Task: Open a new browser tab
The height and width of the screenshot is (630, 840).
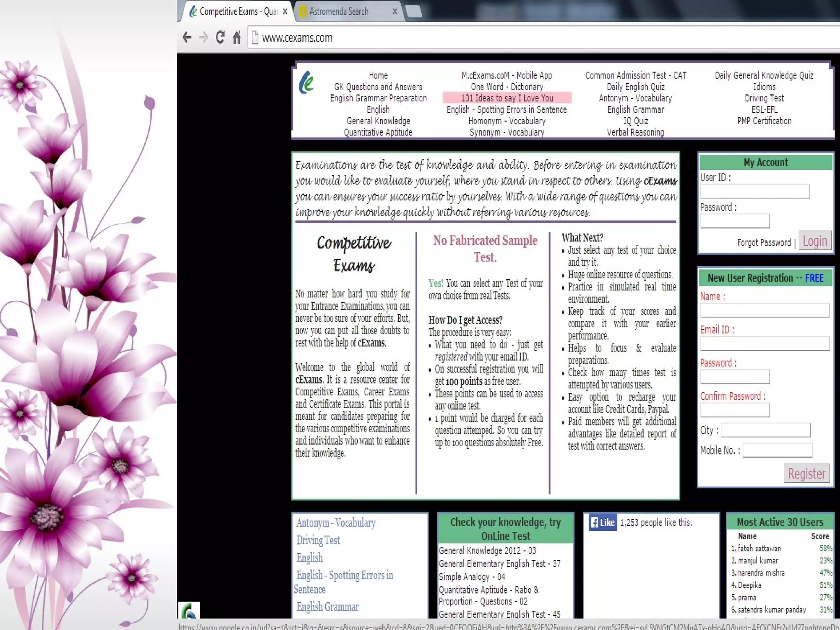Action: click(413, 11)
